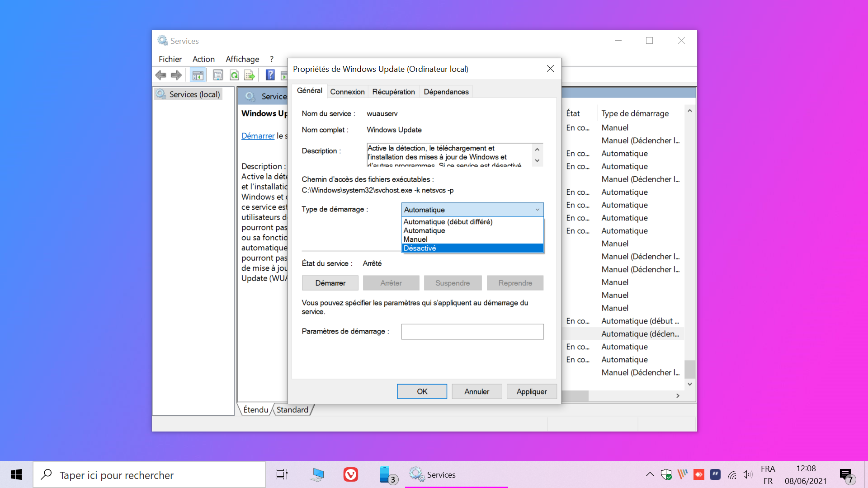
Task: Click the Appliquer button
Action: [x=532, y=391]
